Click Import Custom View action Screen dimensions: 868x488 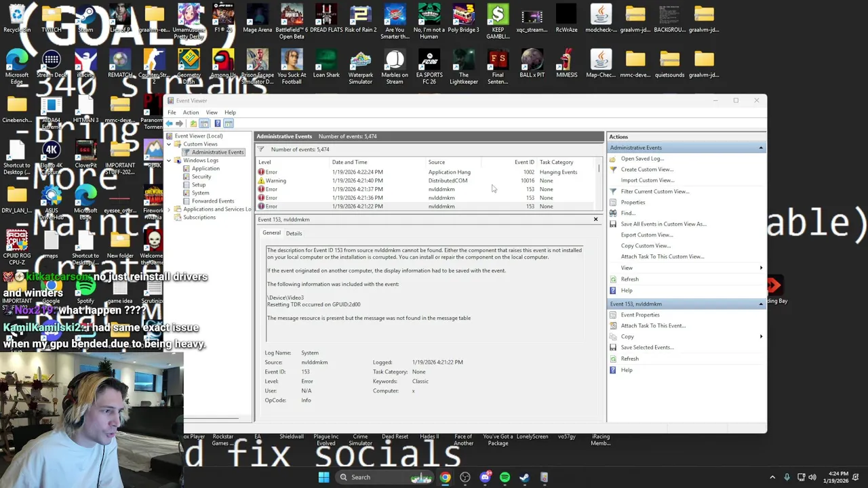pos(648,180)
